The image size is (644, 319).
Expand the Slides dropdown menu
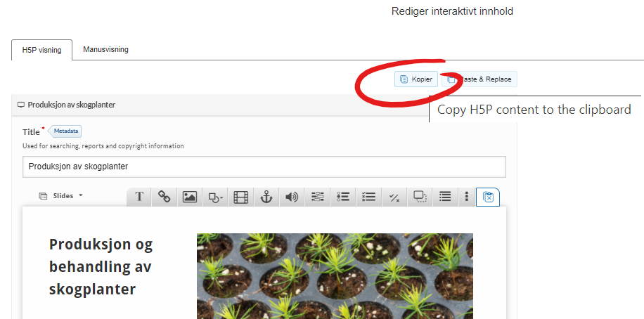pos(60,196)
